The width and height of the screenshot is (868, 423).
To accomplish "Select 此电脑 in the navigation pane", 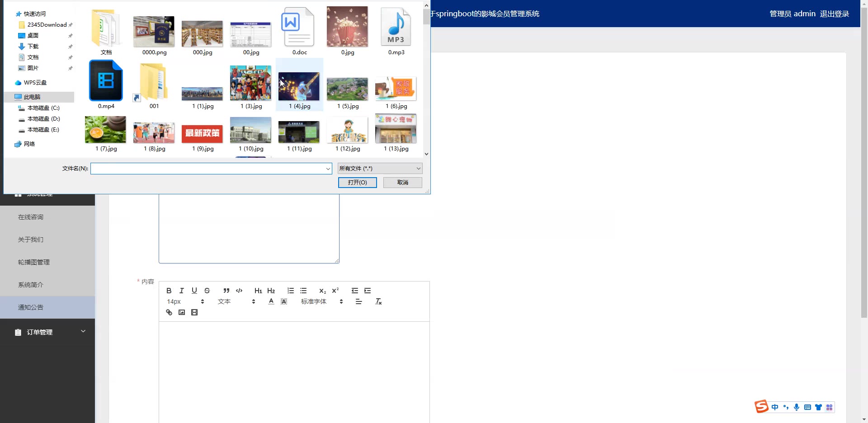I will coord(32,97).
